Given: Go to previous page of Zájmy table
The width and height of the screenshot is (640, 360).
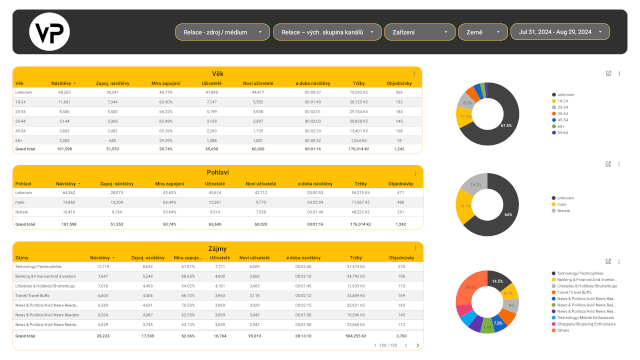Looking at the screenshot, I should [x=406, y=345].
